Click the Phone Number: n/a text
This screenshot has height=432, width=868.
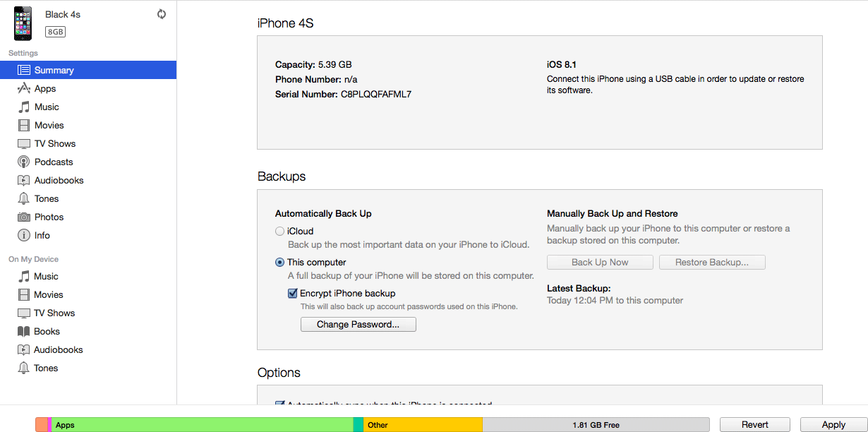point(316,79)
